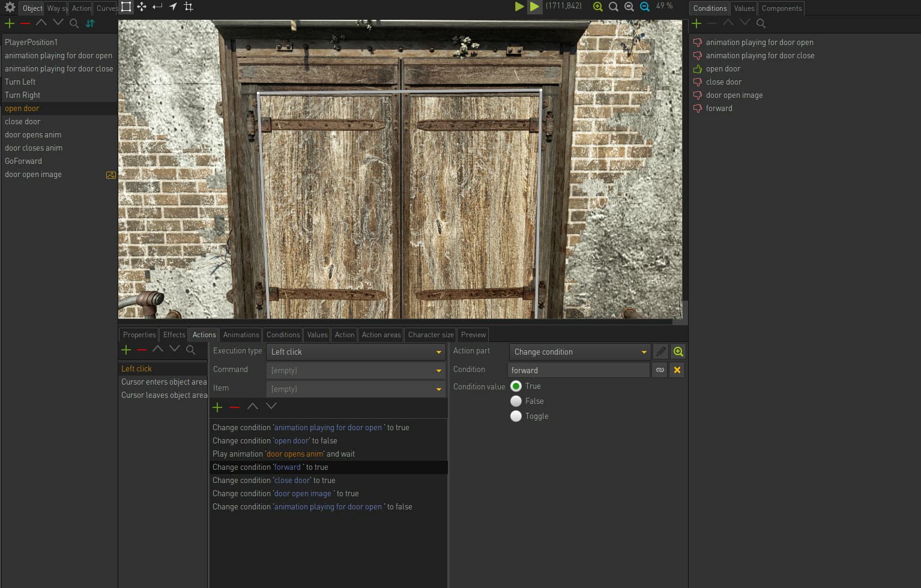
Task: Search the object list with the magnifier
Action: (74, 23)
